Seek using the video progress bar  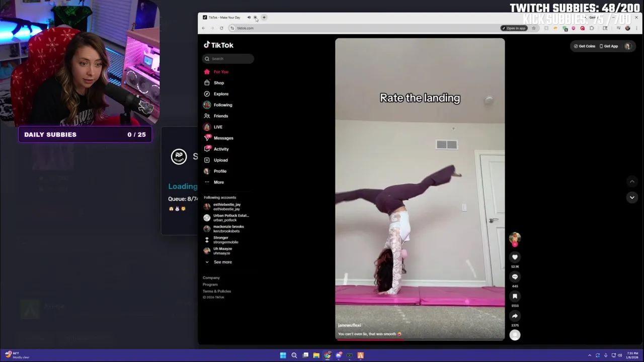[x=420, y=340]
